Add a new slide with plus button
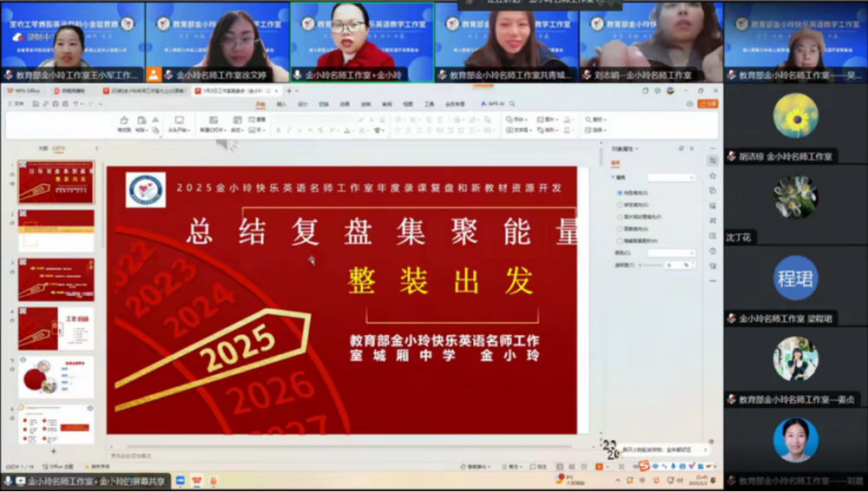The height and width of the screenshot is (492, 868). coord(54,451)
